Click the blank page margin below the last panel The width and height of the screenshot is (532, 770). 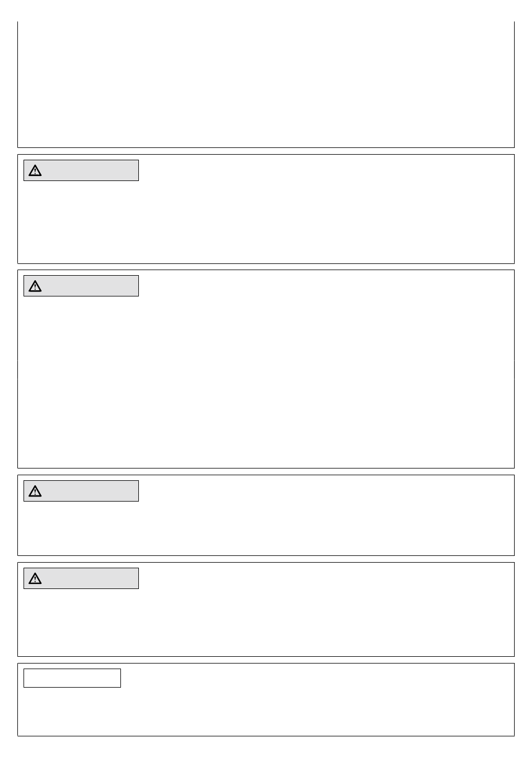(x=266, y=753)
